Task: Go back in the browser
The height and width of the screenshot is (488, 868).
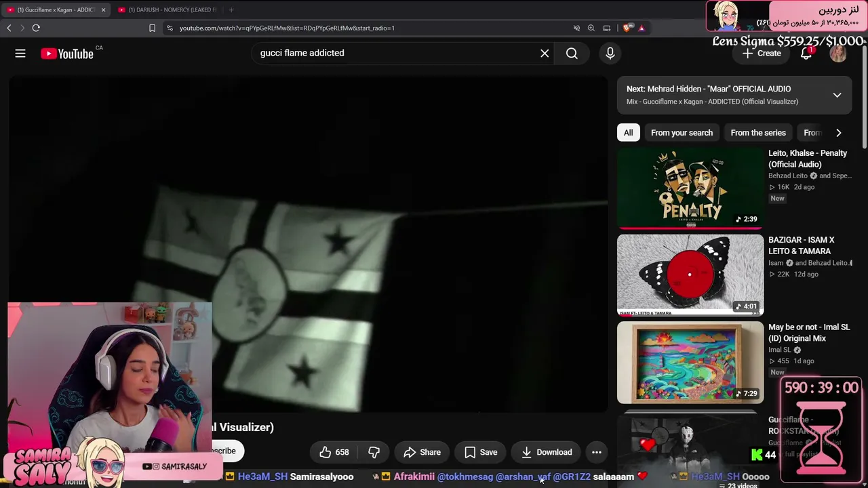Action: click(9, 28)
